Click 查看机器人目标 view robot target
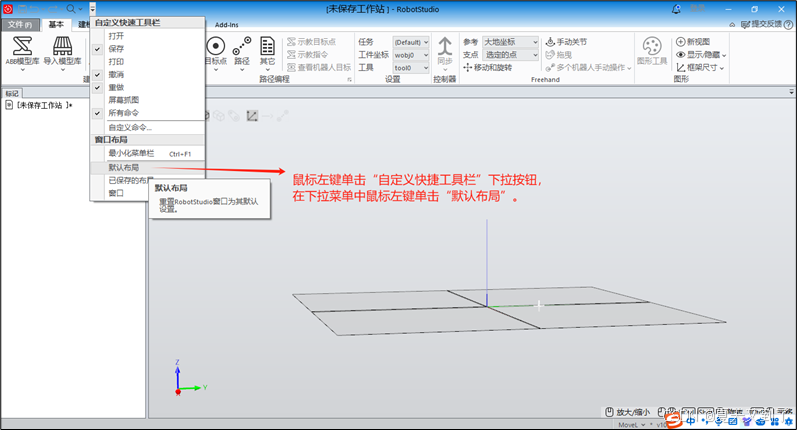Image resolution: width=797 pixels, height=430 pixels. coord(319,67)
